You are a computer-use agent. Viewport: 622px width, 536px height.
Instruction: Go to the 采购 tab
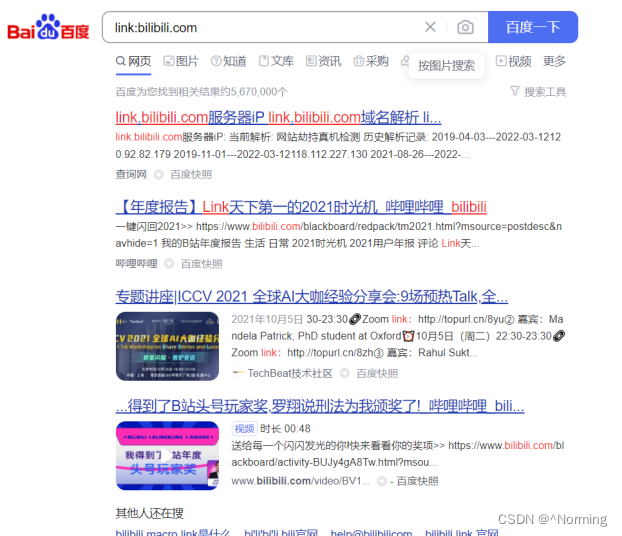click(371, 61)
